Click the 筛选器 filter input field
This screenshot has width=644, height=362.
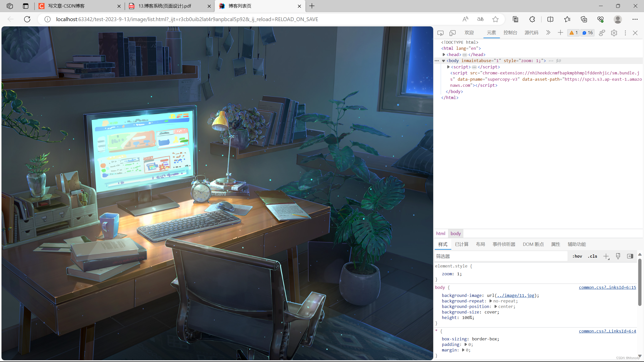(501, 256)
